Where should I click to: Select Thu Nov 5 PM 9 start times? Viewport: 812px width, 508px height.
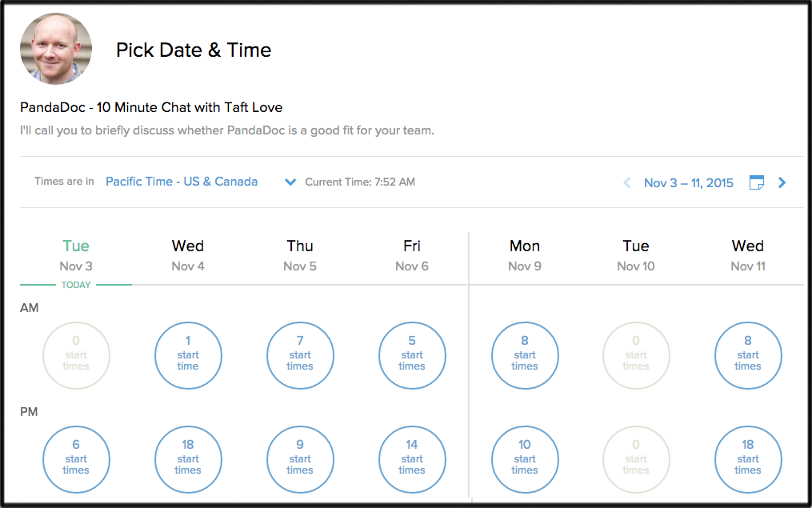300,459
